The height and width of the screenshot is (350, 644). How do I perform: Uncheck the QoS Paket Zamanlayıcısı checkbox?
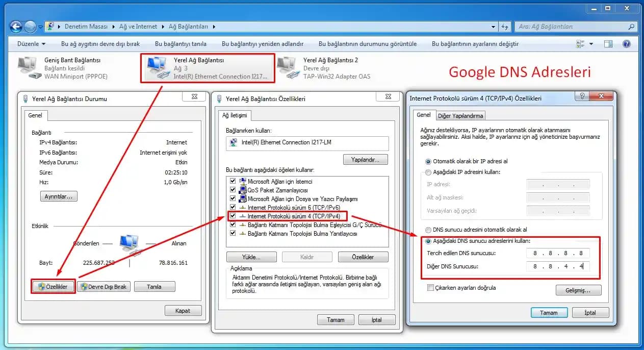(232, 190)
